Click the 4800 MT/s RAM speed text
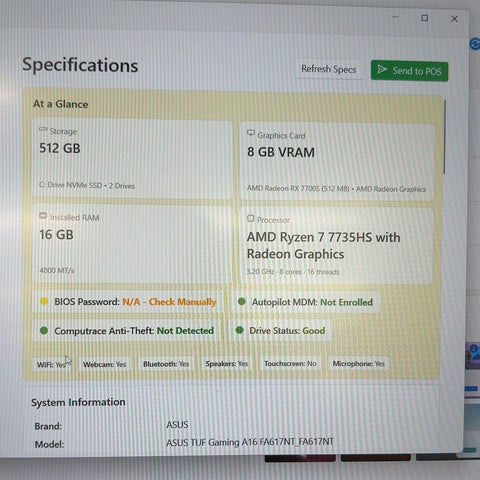Image resolution: width=480 pixels, height=480 pixels. 57,270
